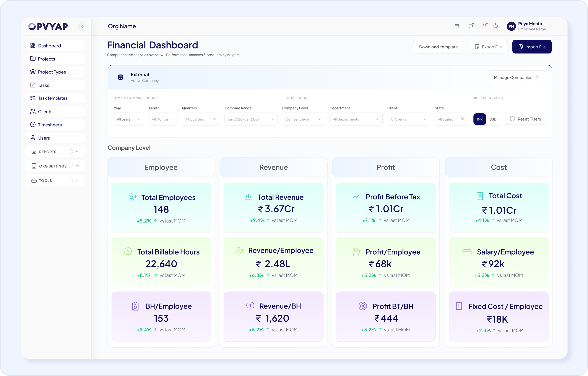Open the Year dropdown
Viewport: 588px width, 376px height.
tap(129, 119)
